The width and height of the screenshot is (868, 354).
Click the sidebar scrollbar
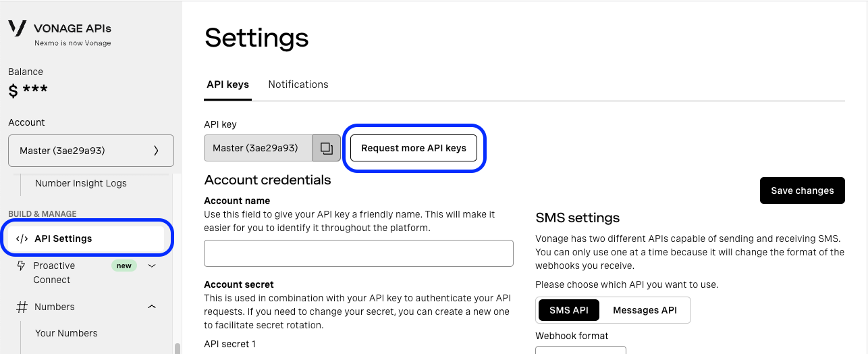pyautogui.click(x=178, y=349)
